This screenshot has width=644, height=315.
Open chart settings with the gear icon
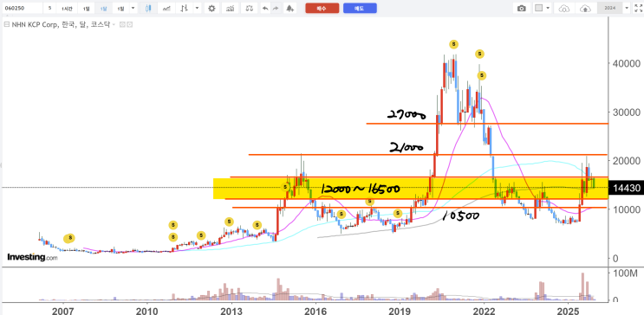click(x=211, y=8)
